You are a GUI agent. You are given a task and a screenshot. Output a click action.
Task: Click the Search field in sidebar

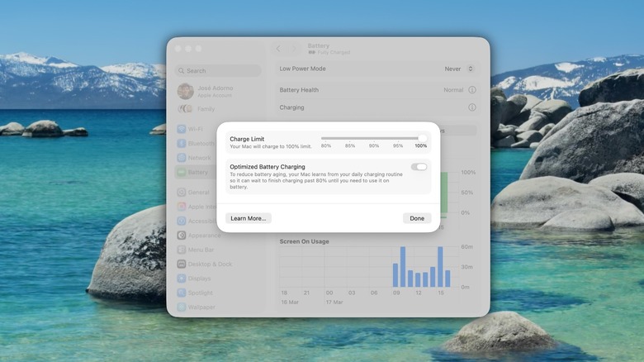pos(219,71)
